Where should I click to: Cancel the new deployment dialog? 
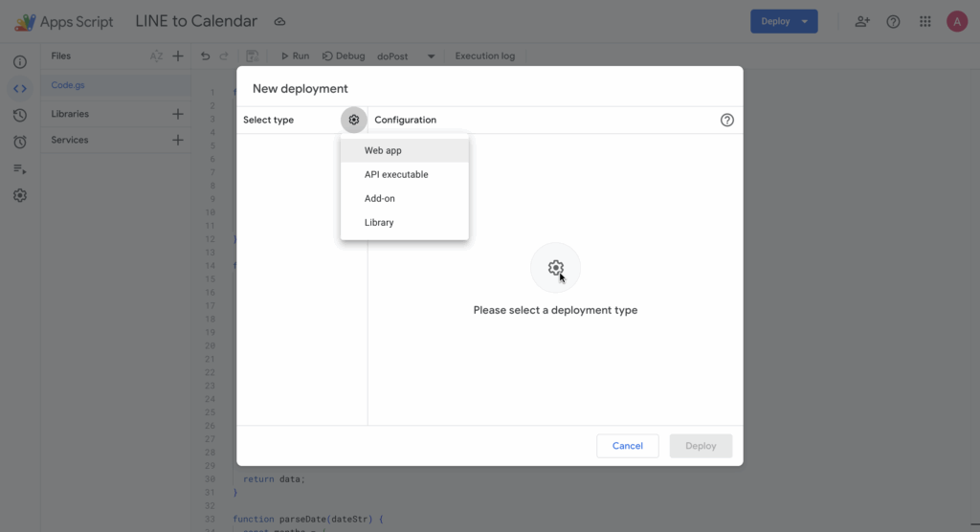pyautogui.click(x=628, y=446)
